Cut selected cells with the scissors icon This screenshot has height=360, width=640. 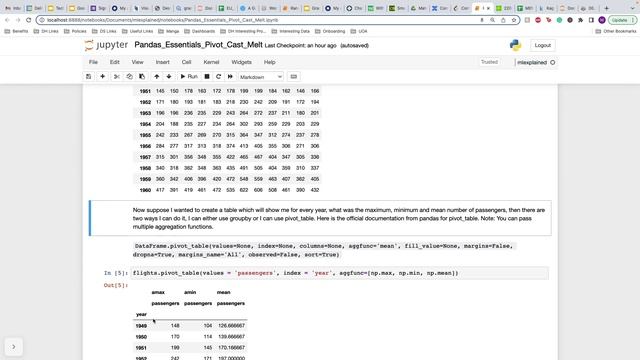click(117, 77)
